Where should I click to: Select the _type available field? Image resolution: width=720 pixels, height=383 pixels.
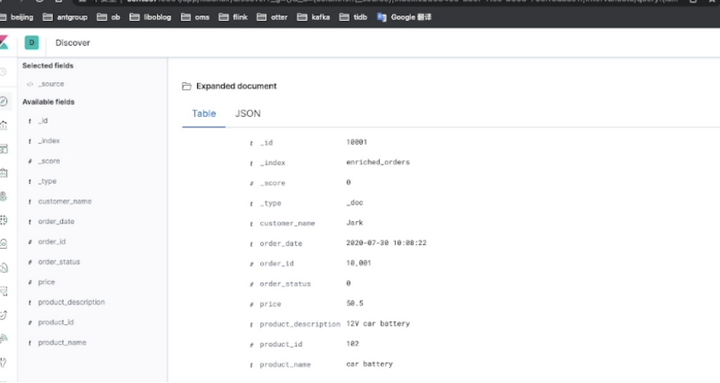[x=47, y=181]
